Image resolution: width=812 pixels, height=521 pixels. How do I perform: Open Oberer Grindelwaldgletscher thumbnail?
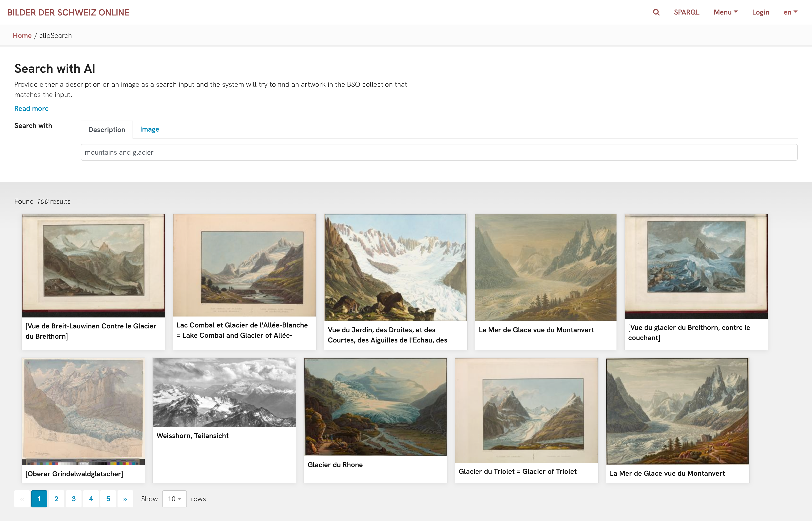pyautogui.click(x=83, y=411)
